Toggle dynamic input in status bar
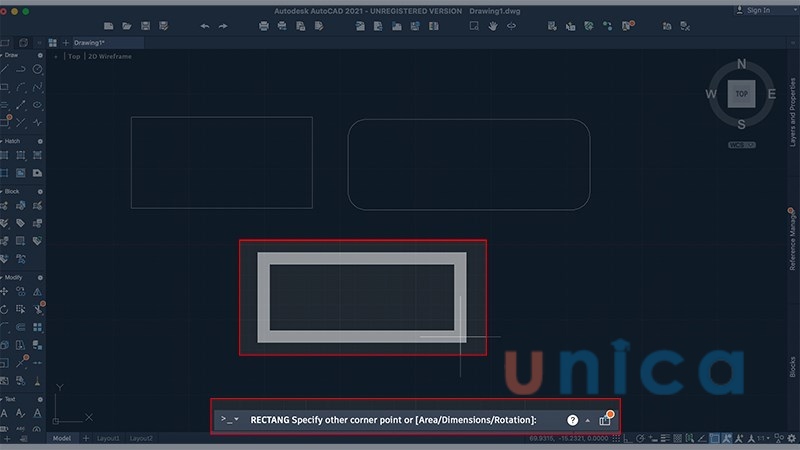Screen dimensions: 800x450 (x=653, y=438)
